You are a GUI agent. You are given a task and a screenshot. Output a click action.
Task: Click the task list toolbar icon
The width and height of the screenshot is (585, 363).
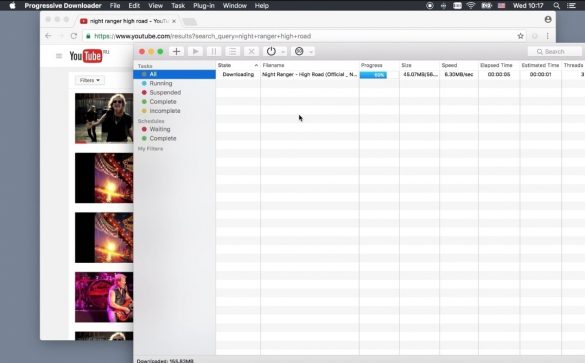click(232, 51)
